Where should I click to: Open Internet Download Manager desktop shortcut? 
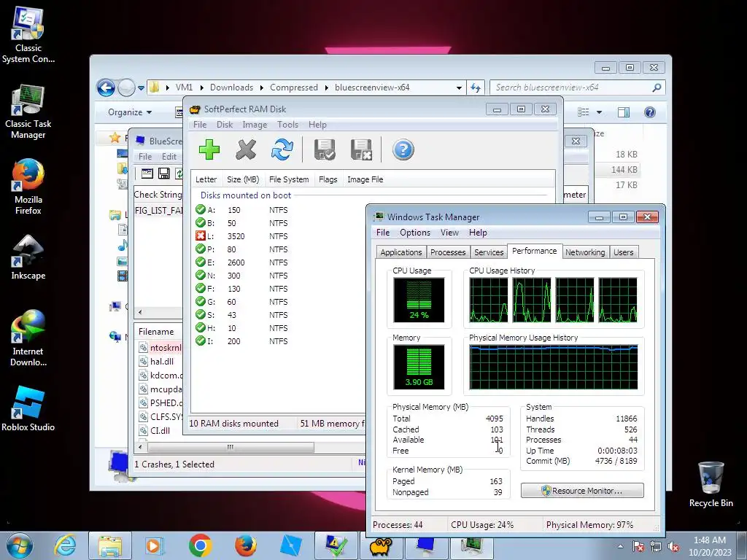pos(28,338)
